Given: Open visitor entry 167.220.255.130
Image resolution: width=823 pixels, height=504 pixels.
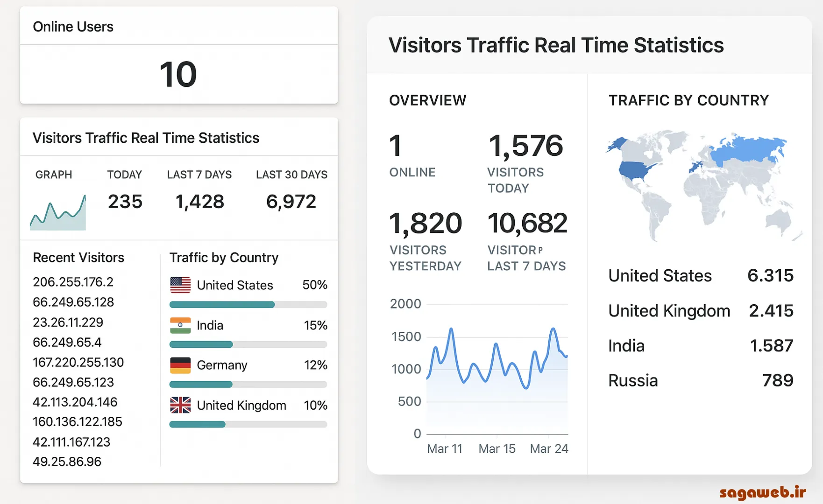Looking at the screenshot, I should click(78, 362).
